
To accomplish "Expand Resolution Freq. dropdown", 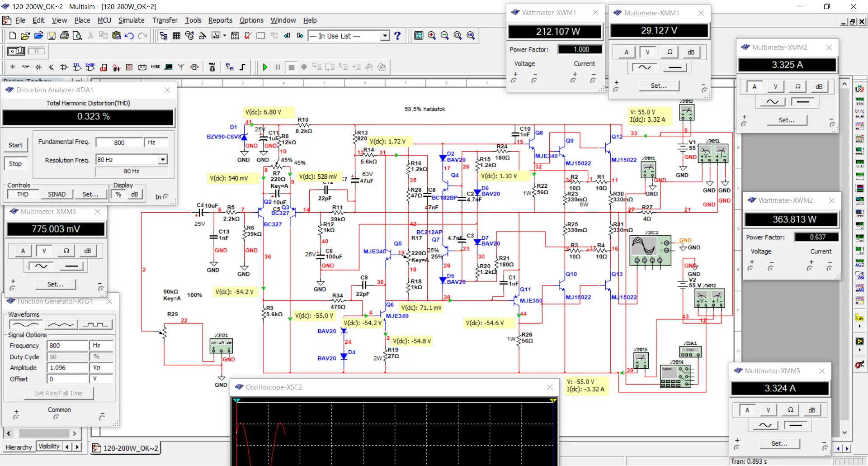I will [x=163, y=159].
